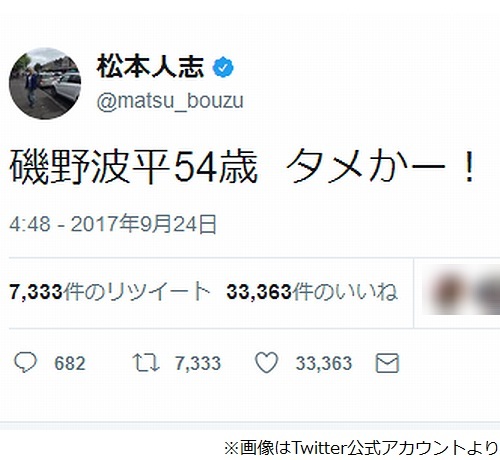Open direct message envelope icon

point(387,363)
